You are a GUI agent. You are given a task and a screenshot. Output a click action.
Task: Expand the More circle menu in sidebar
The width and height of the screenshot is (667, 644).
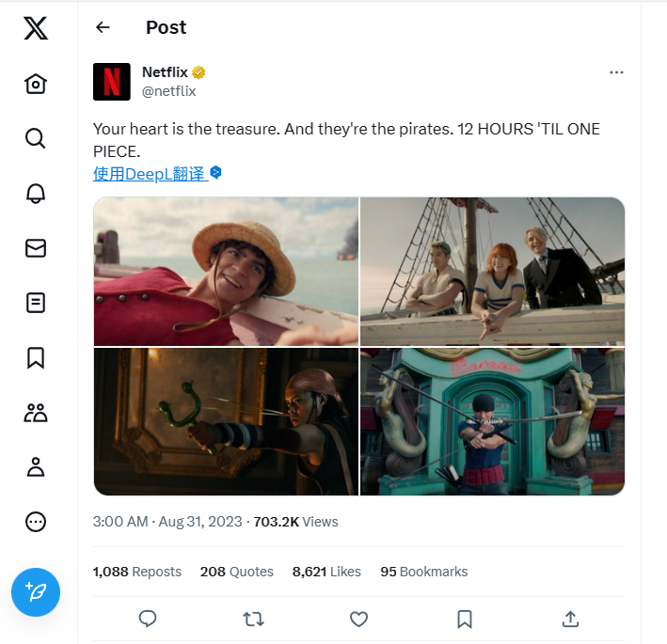pos(36,522)
